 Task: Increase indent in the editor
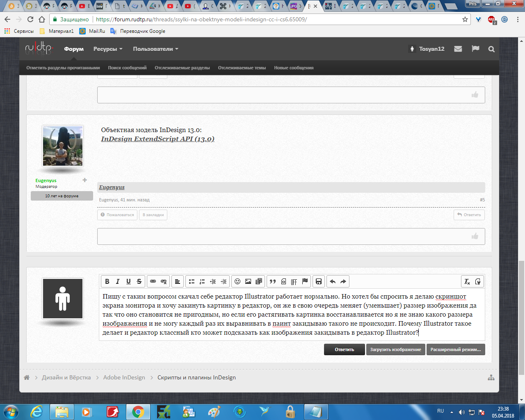(x=224, y=281)
